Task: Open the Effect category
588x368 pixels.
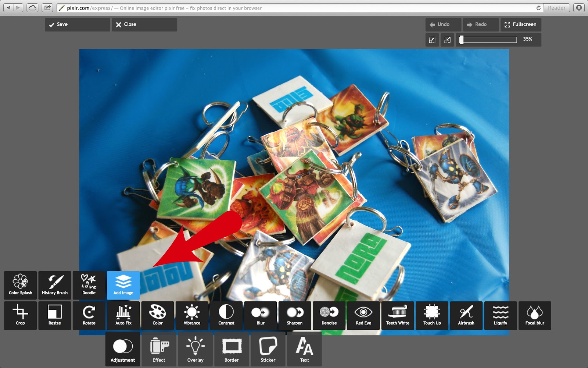Action: tap(159, 349)
